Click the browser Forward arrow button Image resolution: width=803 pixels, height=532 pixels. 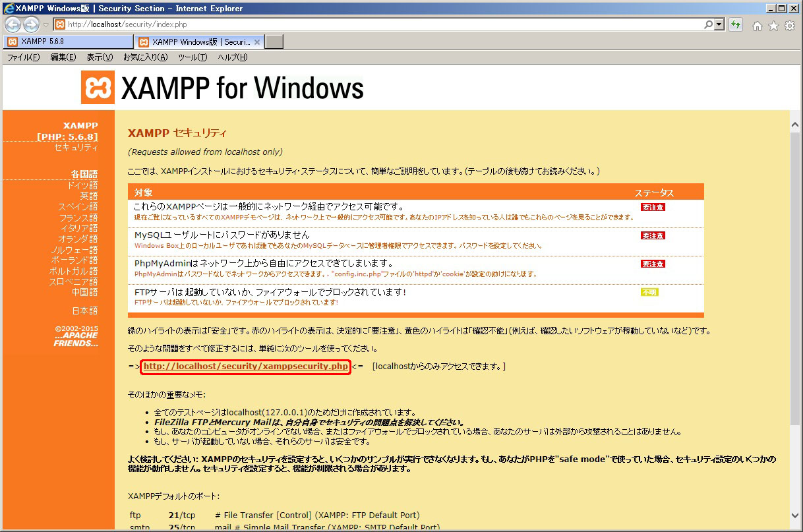(31, 25)
